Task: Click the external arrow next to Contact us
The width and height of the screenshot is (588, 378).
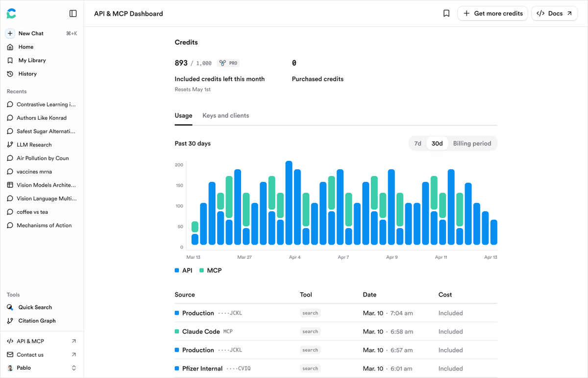Action: 74,354
